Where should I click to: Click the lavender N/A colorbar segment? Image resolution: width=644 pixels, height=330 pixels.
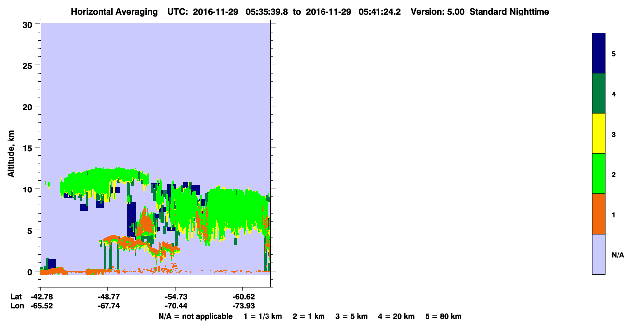pos(599,254)
